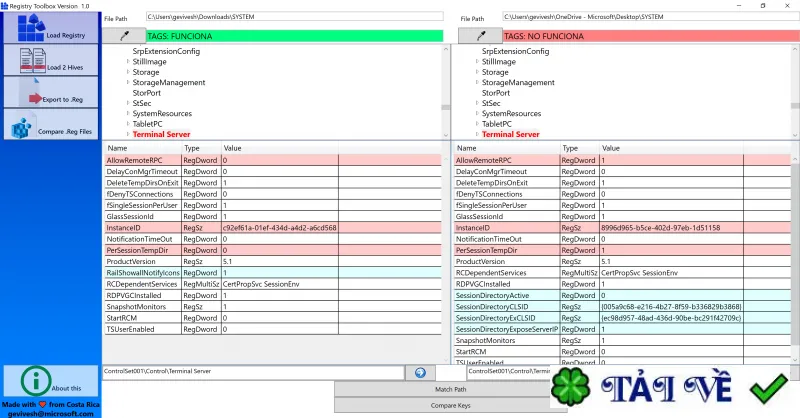Click the Compare Keys button
800x418 pixels.
coord(451,405)
